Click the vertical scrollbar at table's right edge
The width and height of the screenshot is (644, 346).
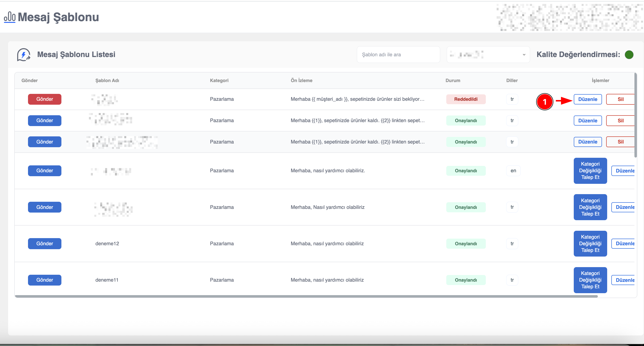point(635,115)
